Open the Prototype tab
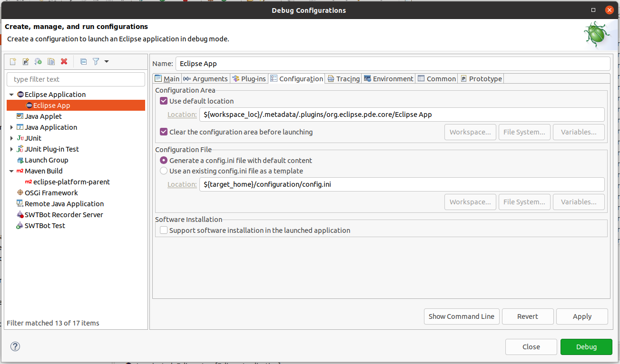The width and height of the screenshot is (620, 364). point(481,79)
